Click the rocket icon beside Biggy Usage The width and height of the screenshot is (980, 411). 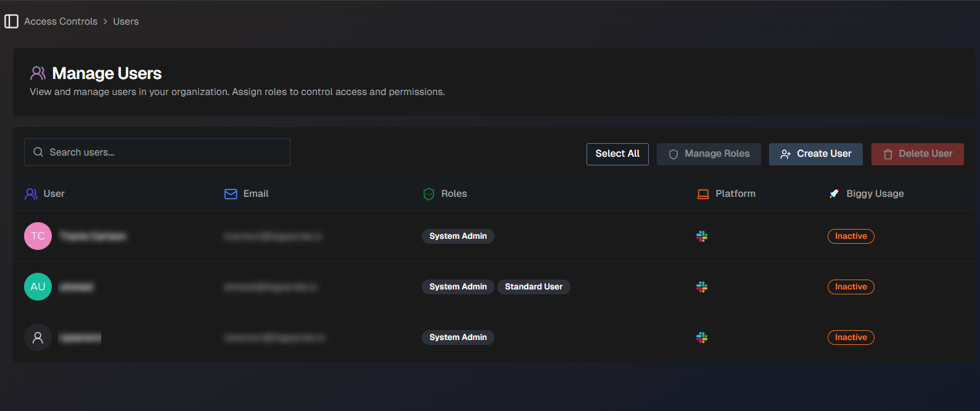(x=834, y=194)
